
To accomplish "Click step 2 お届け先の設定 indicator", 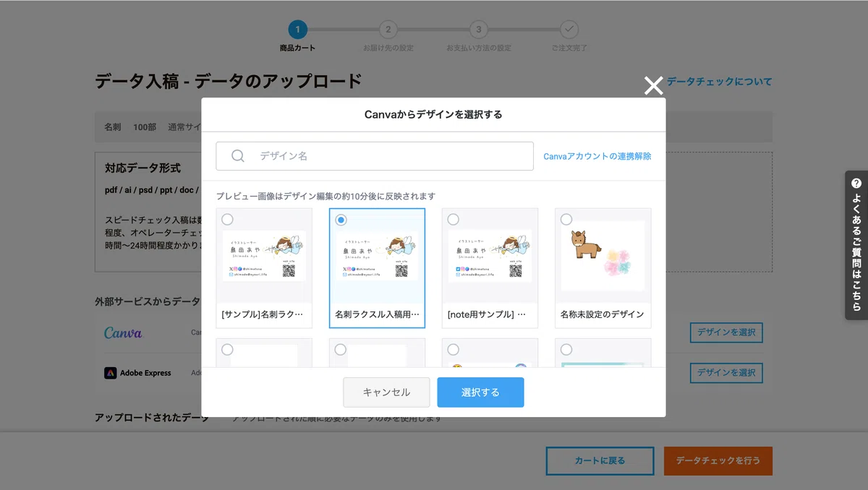I will click(388, 30).
